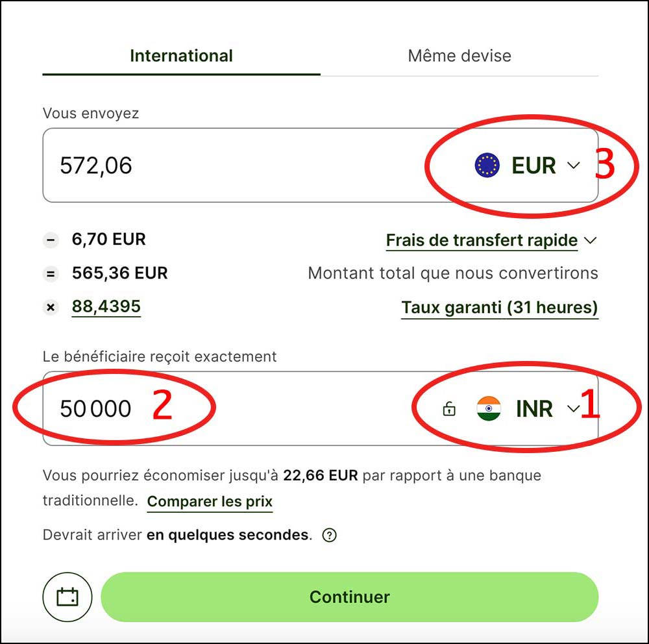
Task: Click the calendar schedule icon button
Action: 67,597
